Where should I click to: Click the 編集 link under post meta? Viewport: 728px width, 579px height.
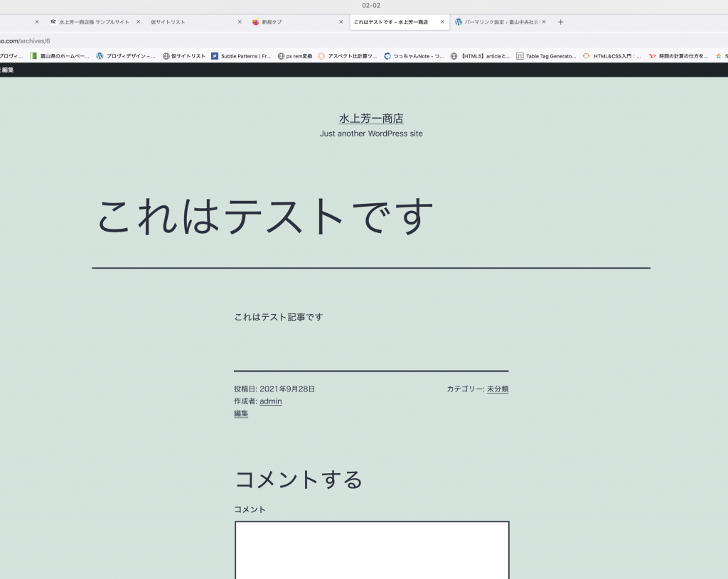[x=241, y=413]
